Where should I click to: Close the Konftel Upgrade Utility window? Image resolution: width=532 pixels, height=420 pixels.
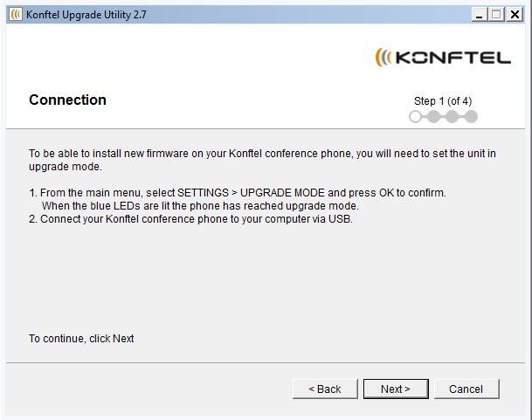(x=515, y=15)
